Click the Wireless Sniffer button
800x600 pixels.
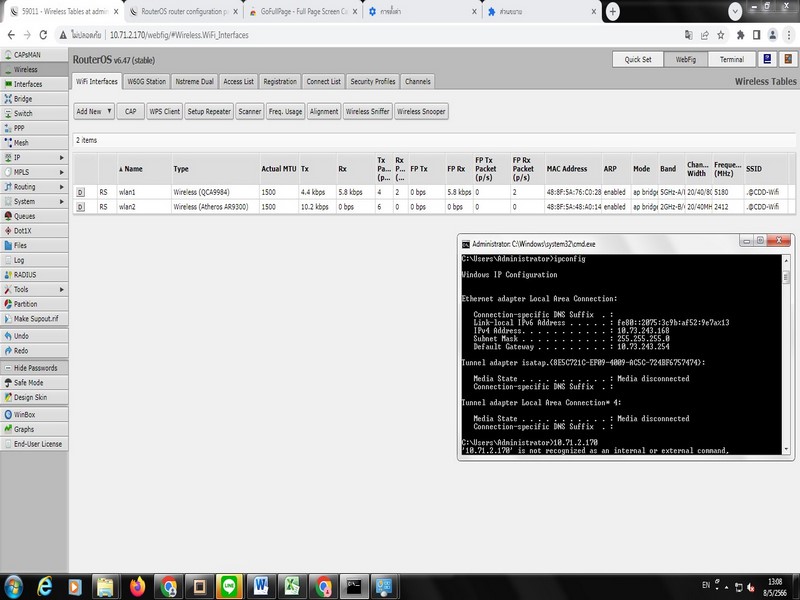[x=367, y=111]
